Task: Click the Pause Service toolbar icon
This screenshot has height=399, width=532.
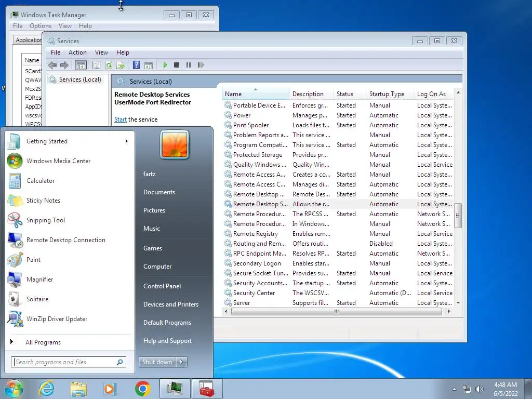Action: 189,65
